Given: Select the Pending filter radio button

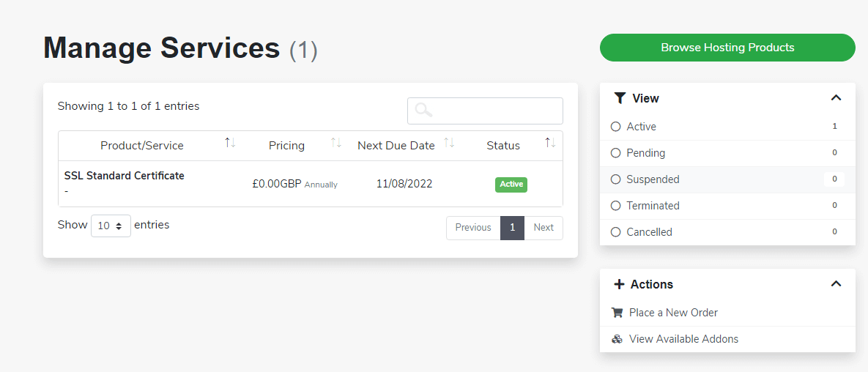Looking at the screenshot, I should click(616, 153).
